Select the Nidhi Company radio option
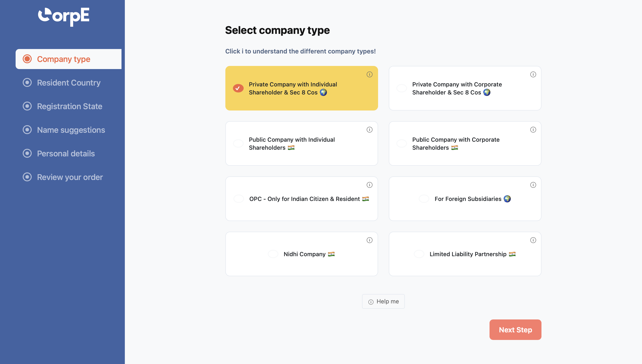Viewport: 642px width, 364px height. tap(273, 254)
